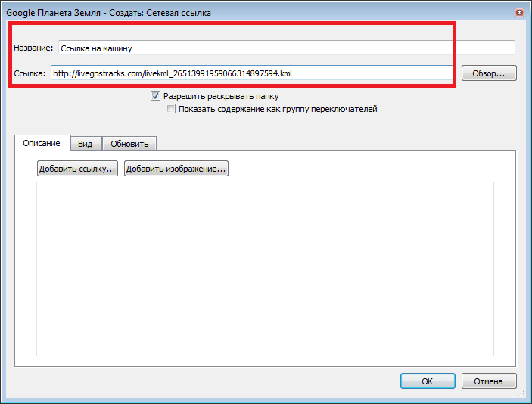Click the Ссылка: field label
Image resolution: width=532 pixels, height=404 pixels.
pyautogui.click(x=30, y=73)
